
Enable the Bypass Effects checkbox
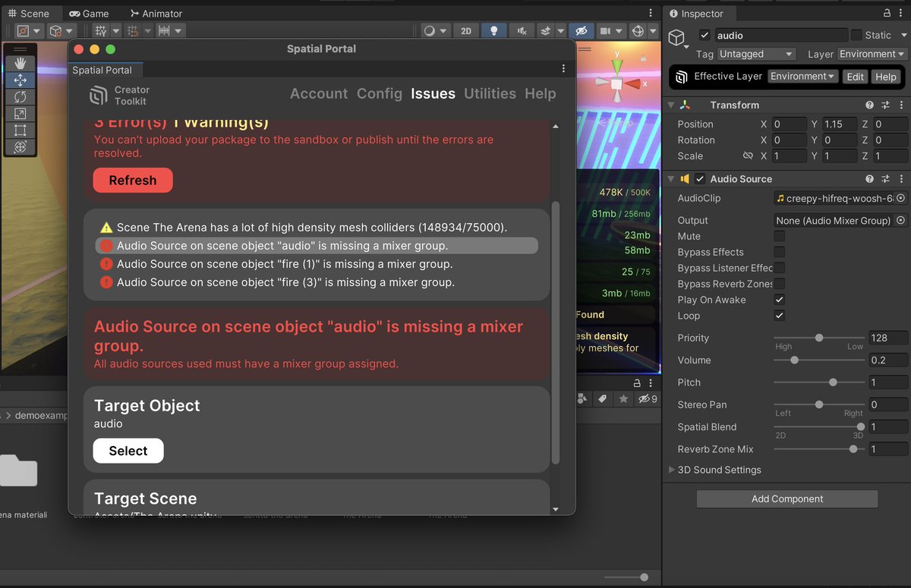(x=779, y=252)
